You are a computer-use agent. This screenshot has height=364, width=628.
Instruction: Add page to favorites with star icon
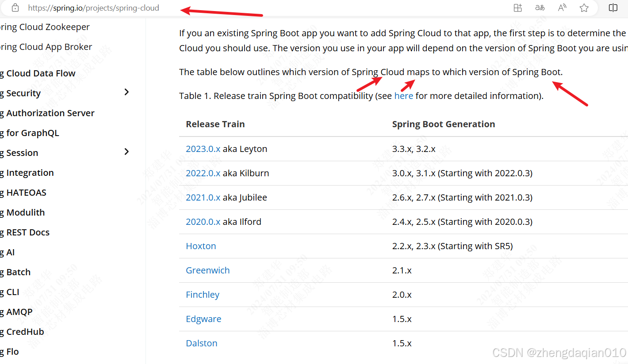coord(584,8)
